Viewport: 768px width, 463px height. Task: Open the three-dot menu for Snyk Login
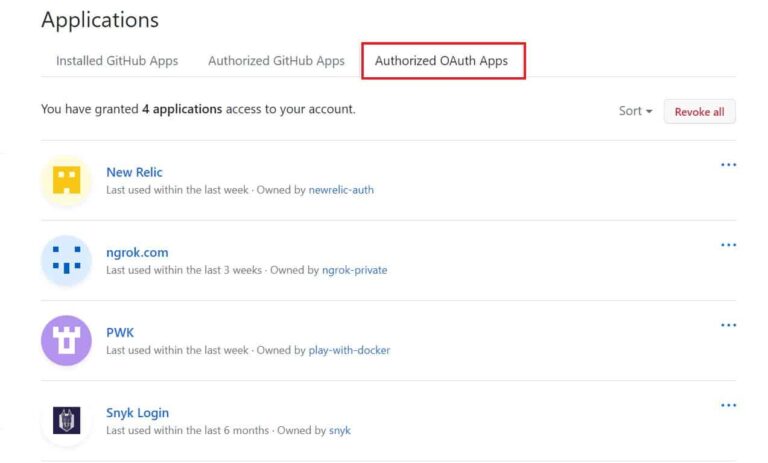point(728,405)
